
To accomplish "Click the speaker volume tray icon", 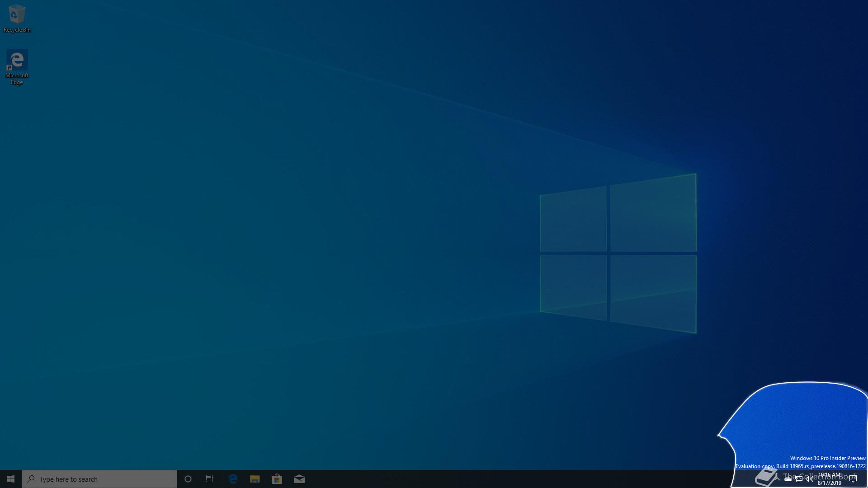I will (x=810, y=479).
